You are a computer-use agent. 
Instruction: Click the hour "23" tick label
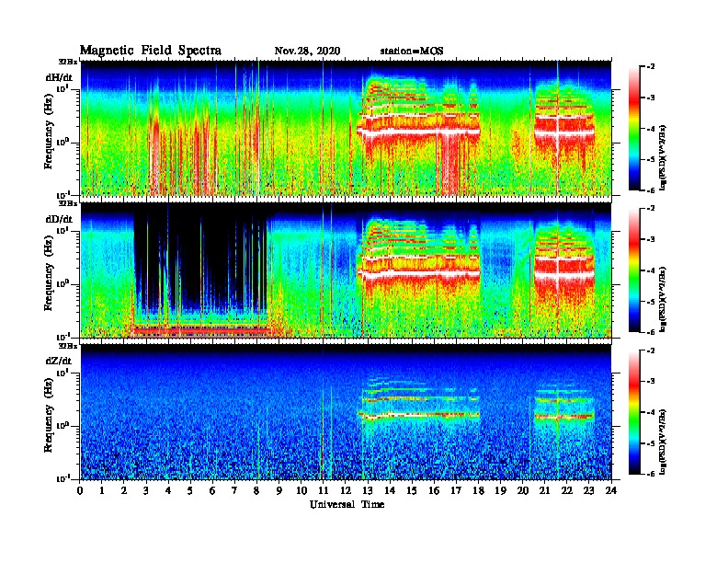coord(588,490)
